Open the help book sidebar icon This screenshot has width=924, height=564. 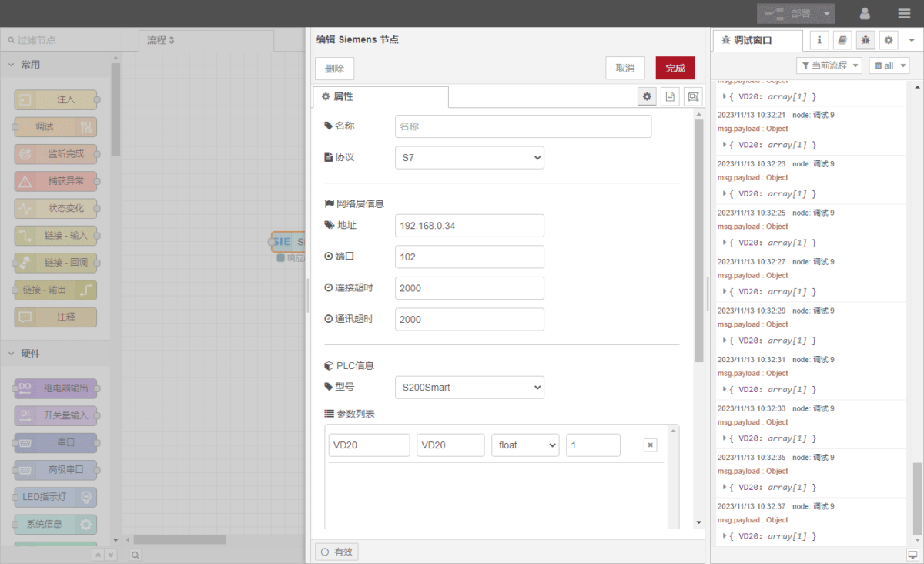click(842, 40)
